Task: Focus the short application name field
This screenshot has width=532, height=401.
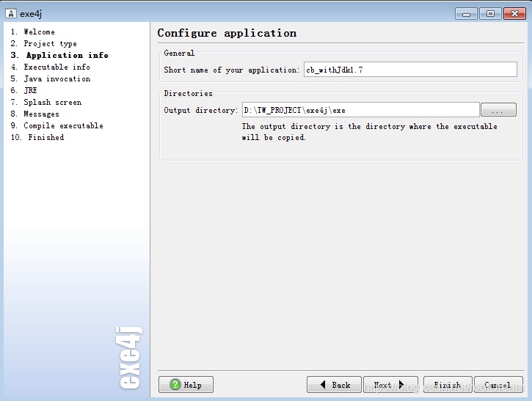Action: click(x=410, y=70)
